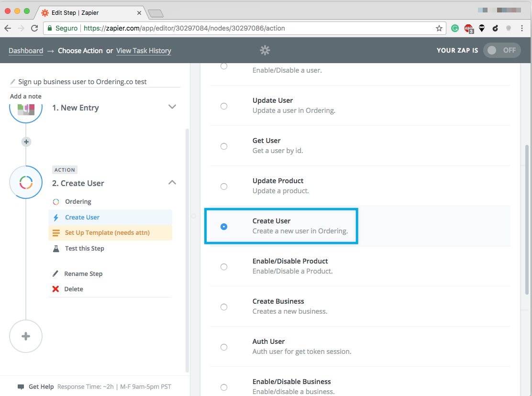Click the ACTION label badge
This screenshot has height=396, width=532.
[x=65, y=170]
